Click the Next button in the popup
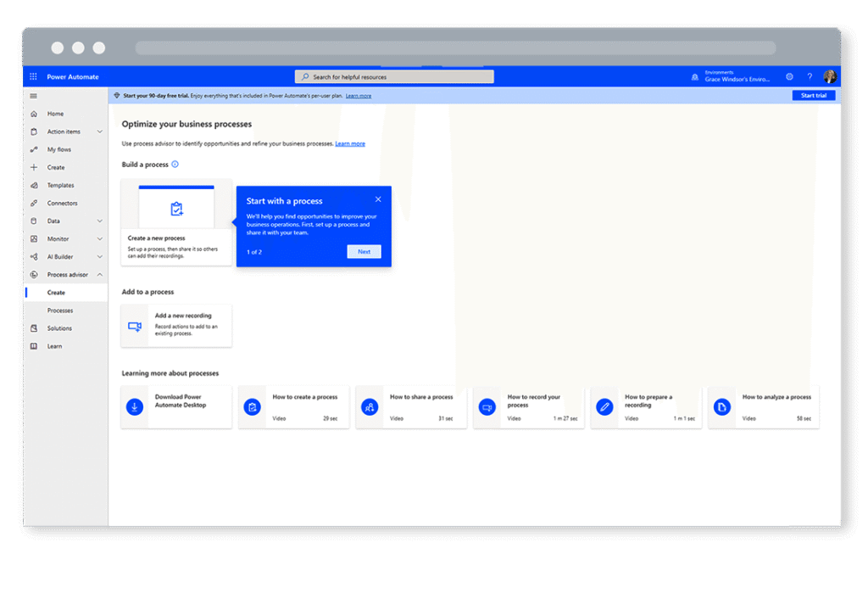The height and width of the screenshot is (604, 868). pyautogui.click(x=364, y=252)
